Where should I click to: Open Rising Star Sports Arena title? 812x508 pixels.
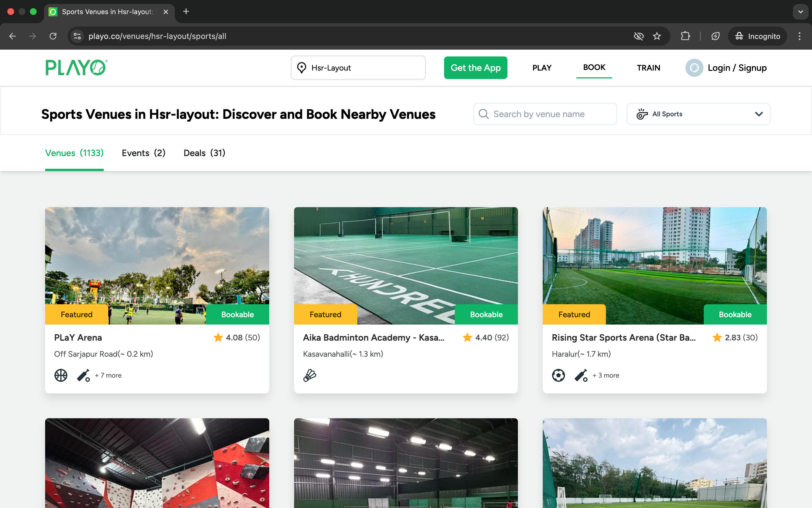(x=623, y=337)
